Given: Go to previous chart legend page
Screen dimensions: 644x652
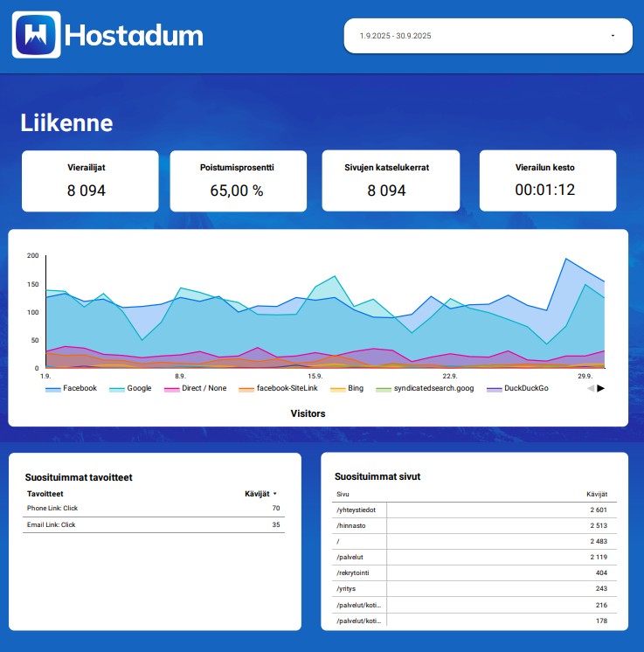Looking at the screenshot, I should (x=590, y=388).
